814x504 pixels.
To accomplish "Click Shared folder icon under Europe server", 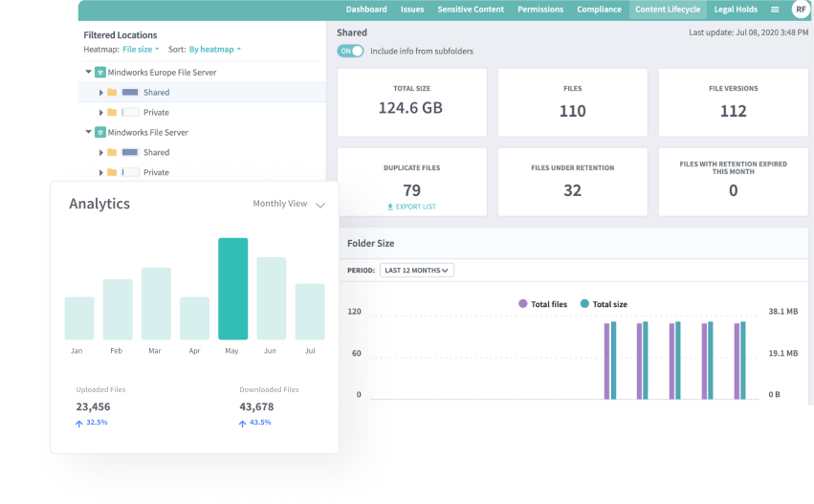I will pyautogui.click(x=112, y=93).
